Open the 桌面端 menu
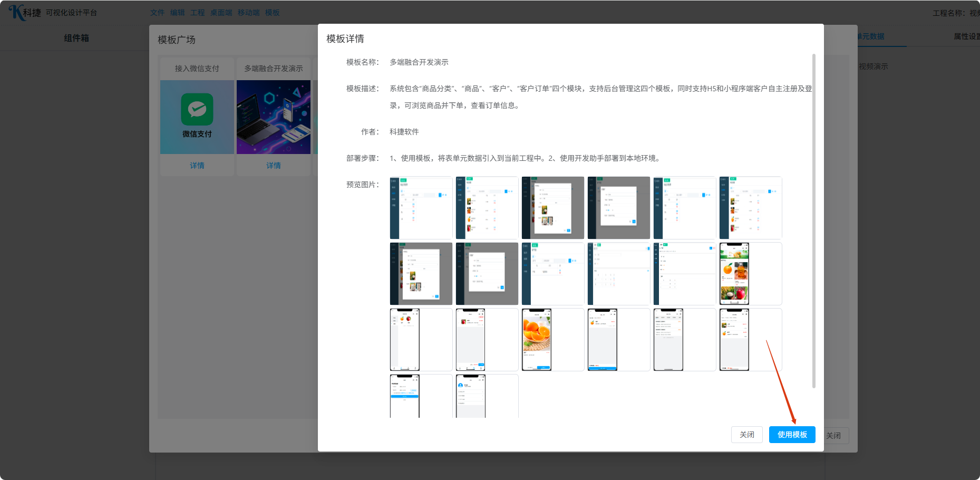This screenshot has width=980, height=480. tap(221, 13)
